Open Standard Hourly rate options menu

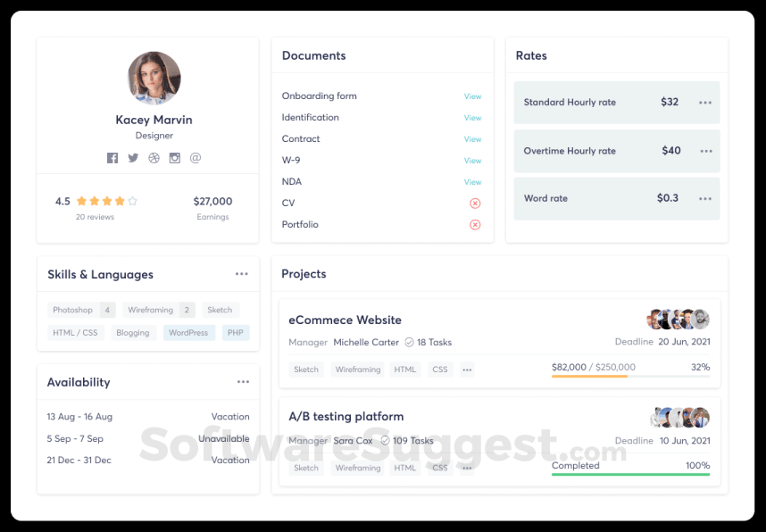[x=708, y=102]
